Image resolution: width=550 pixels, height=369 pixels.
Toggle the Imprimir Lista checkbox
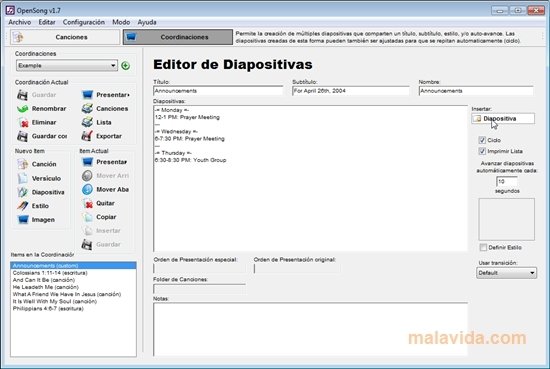pos(482,151)
